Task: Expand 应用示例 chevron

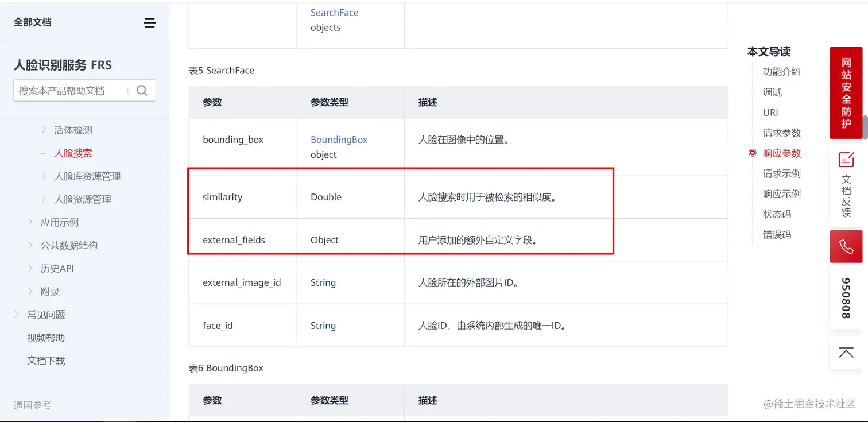Action: click(31, 222)
